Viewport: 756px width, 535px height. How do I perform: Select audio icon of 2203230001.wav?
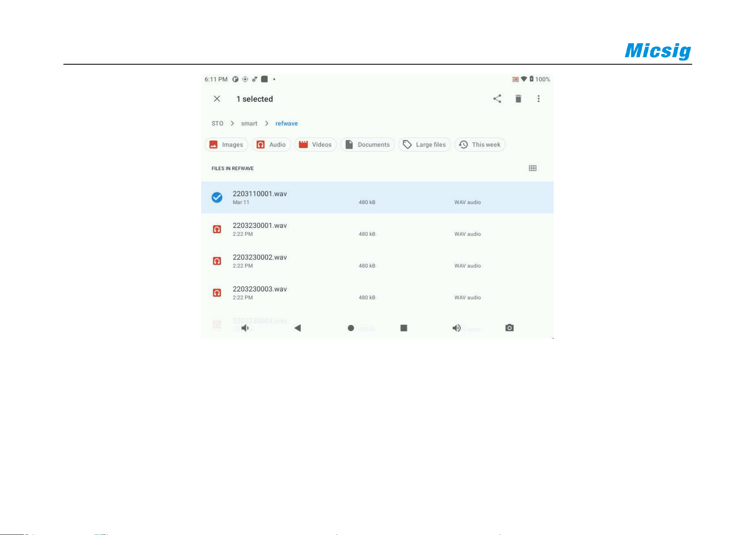217,229
